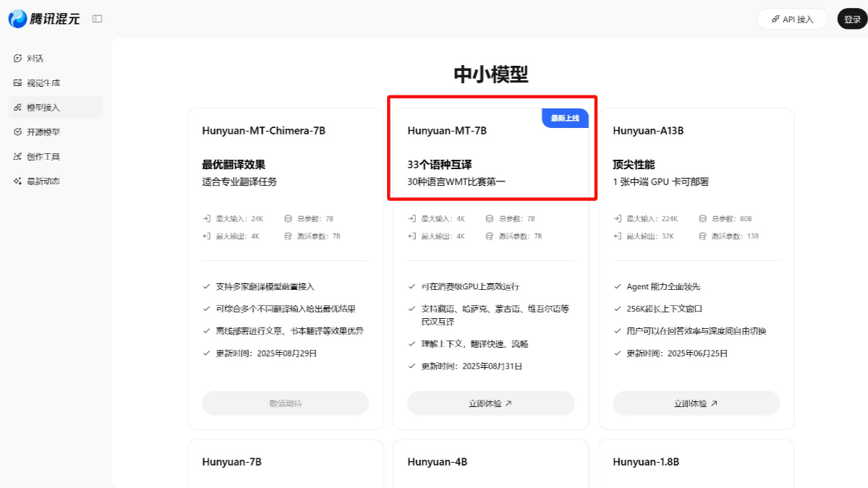Click the Hunyuan-4B card title
Screen dimensions: 868x488
(x=437, y=462)
